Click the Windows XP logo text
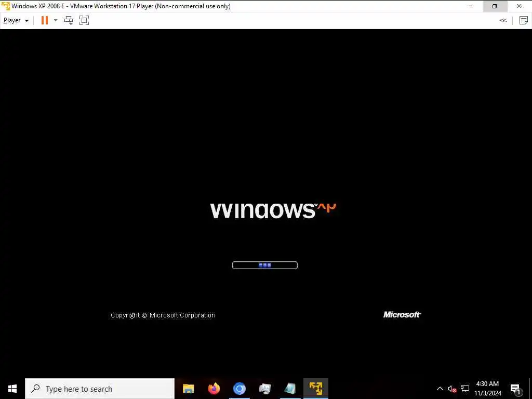Screen dimensions: 532x399 (x=273, y=210)
